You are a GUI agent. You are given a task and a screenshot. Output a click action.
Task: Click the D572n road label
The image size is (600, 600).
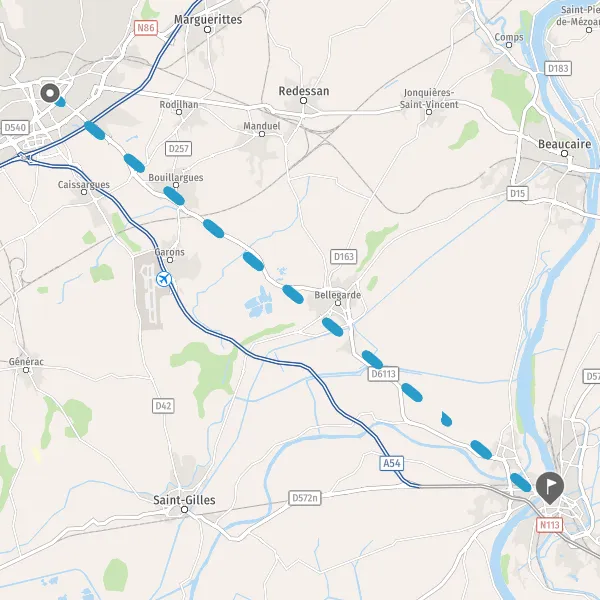tap(305, 498)
